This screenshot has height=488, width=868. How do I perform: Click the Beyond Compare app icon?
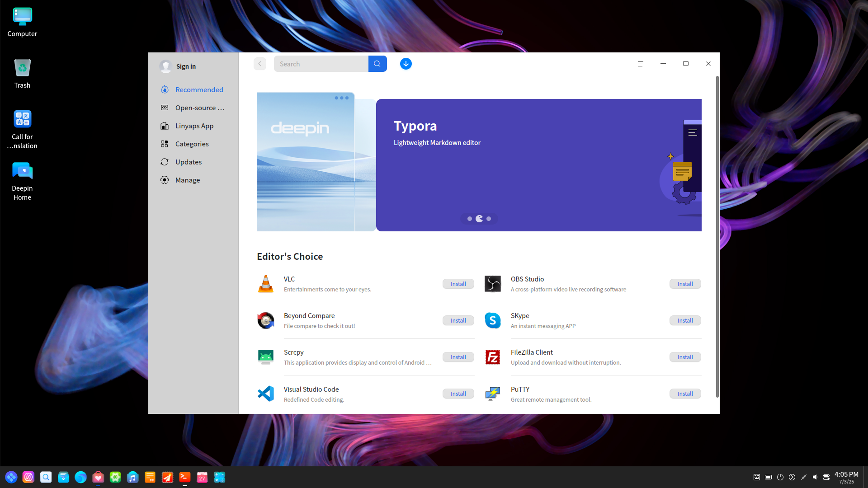point(266,320)
